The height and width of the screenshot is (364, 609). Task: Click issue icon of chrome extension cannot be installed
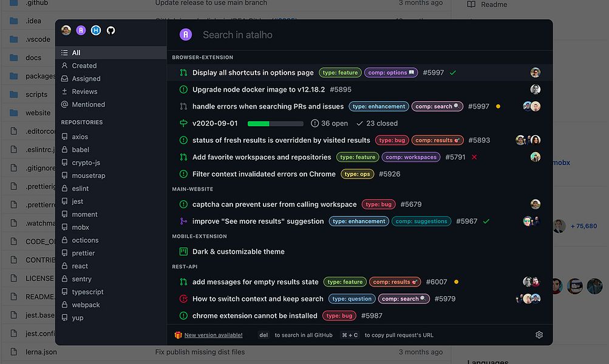click(183, 315)
